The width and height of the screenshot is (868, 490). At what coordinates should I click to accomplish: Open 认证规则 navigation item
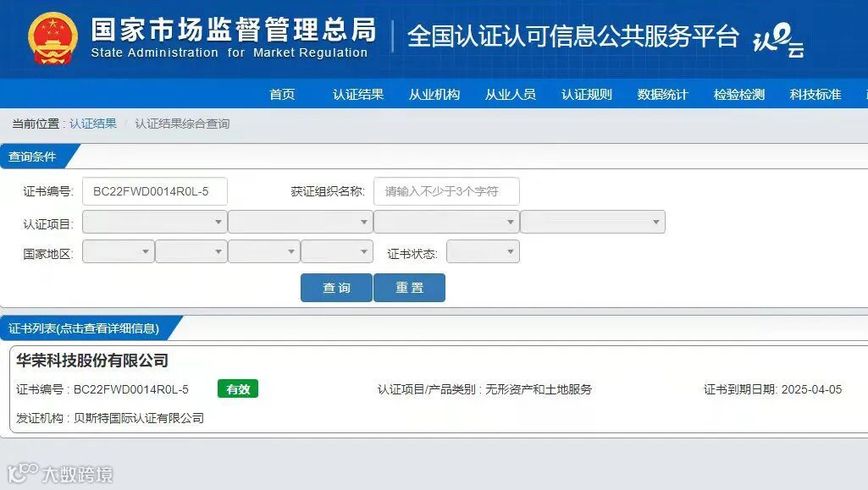[587, 94]
